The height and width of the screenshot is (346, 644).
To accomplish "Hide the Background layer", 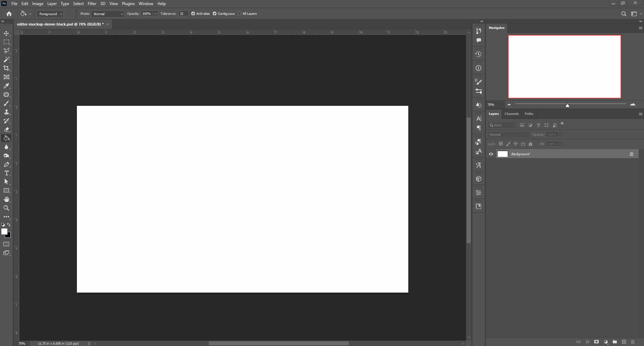I will click(x=491, y=154).
